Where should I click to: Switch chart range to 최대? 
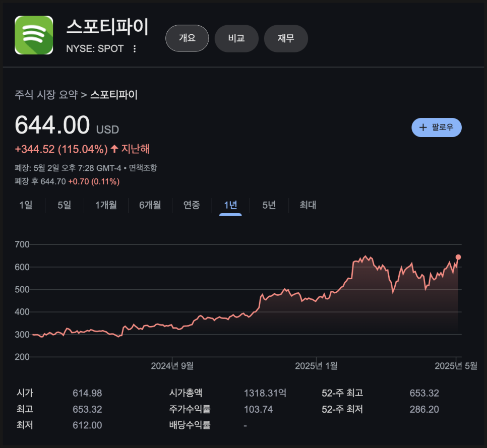coord(308,205)
